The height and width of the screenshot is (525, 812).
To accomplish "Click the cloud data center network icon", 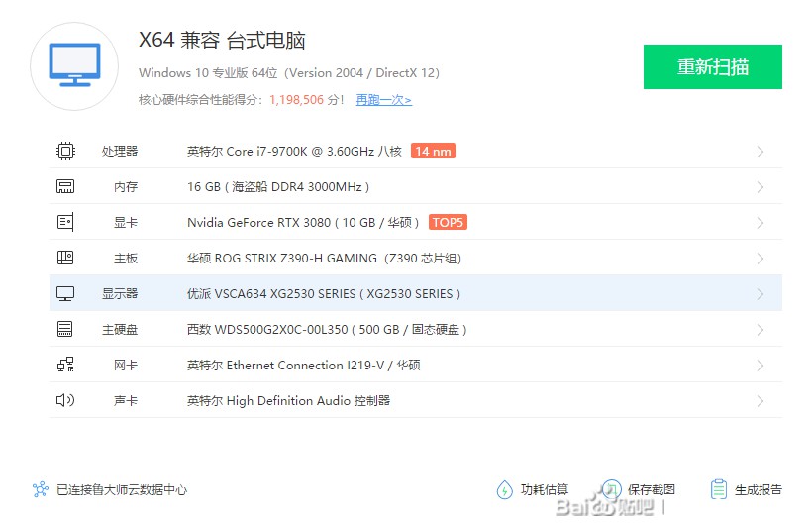I will pyautogui.click(x=40, y=489).
